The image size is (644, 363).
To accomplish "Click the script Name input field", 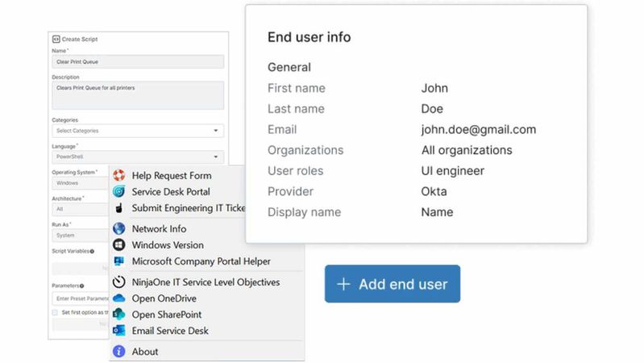I will click(137, 62).
